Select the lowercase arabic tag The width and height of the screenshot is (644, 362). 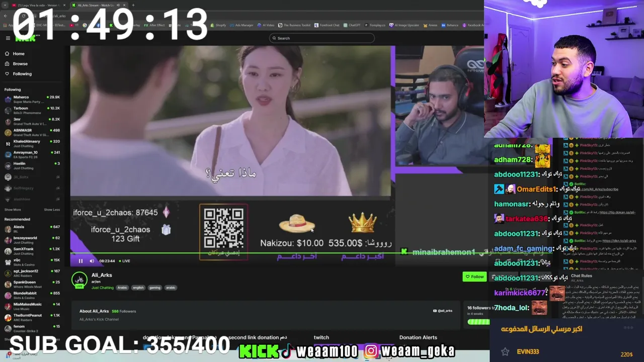click(x=171, y=288)
